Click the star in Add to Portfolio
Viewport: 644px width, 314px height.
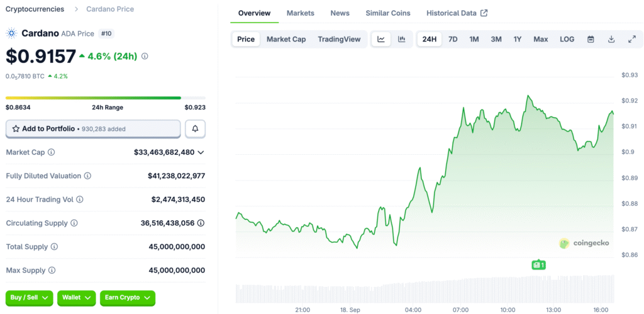pos(16,128)
